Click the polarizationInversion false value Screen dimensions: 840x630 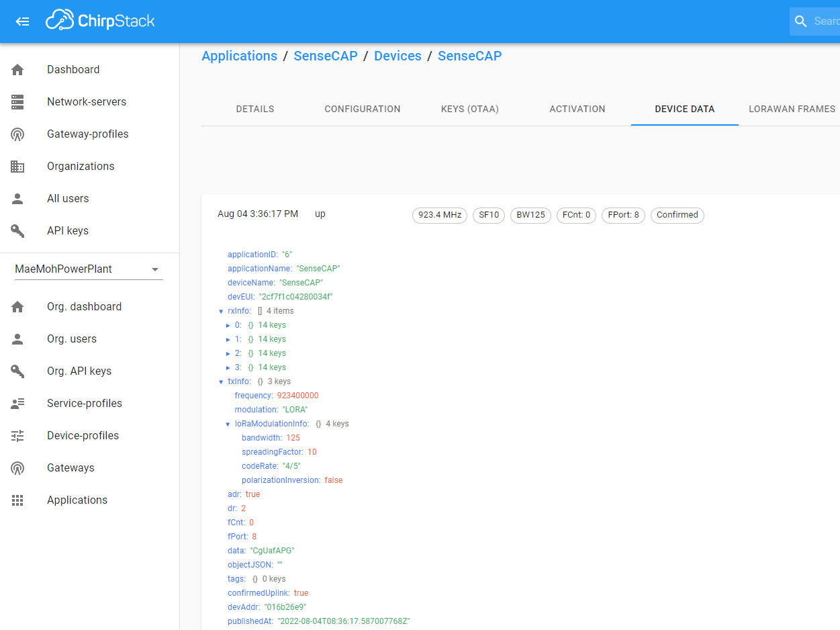tap(334, 480)
